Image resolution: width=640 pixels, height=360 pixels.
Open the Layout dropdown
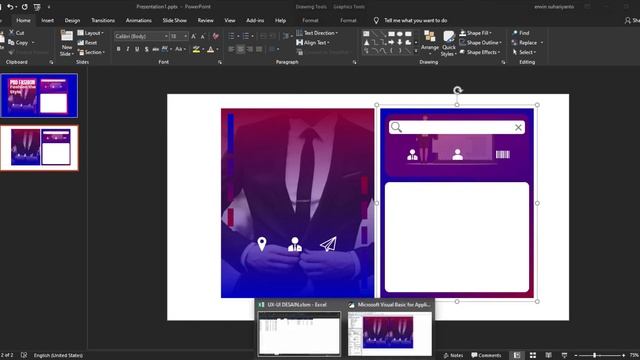[91, 33]
